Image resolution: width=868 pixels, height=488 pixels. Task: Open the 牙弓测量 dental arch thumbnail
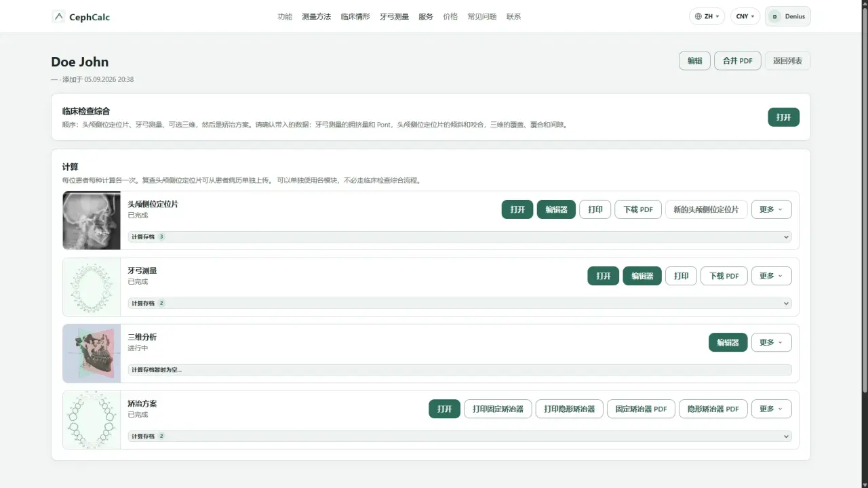92,287
